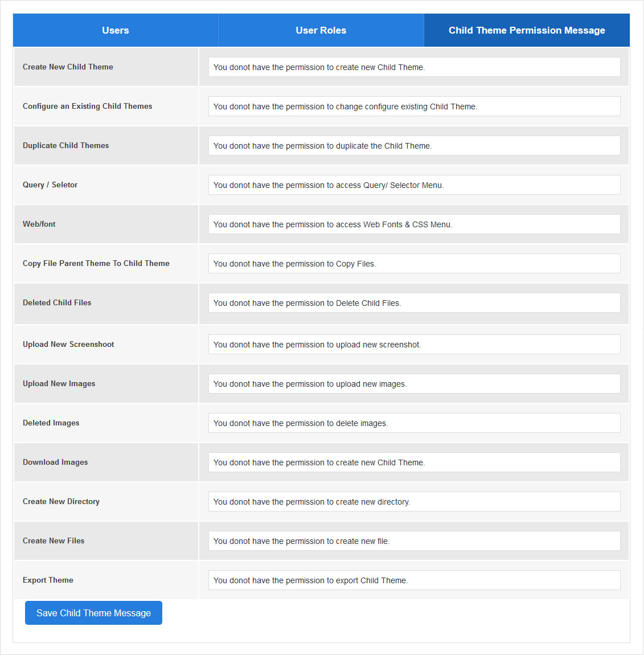Click Save Child Theme Message button
This screenshot has height=655, width=644.
click(x=93, y=613)
